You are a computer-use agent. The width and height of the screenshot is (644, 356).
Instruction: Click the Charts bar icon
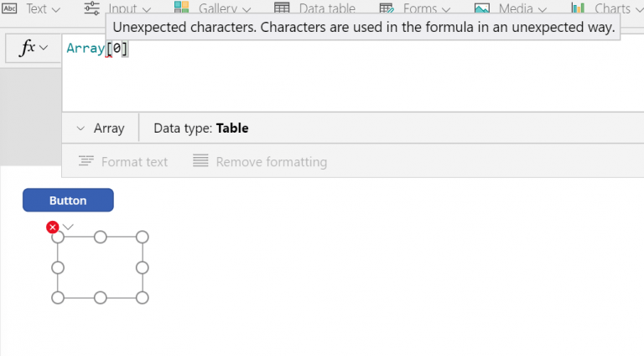579,8
